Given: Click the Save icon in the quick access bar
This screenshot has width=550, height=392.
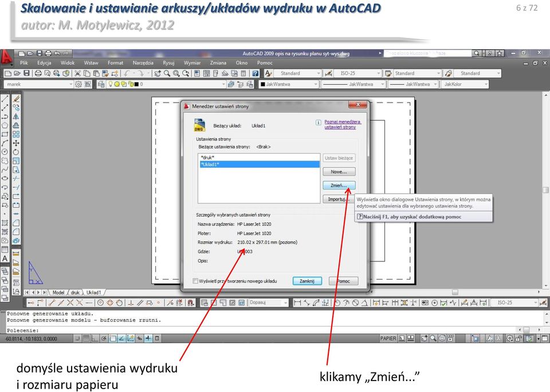Looking at the screenshot, I should click(x=40, y=53).
